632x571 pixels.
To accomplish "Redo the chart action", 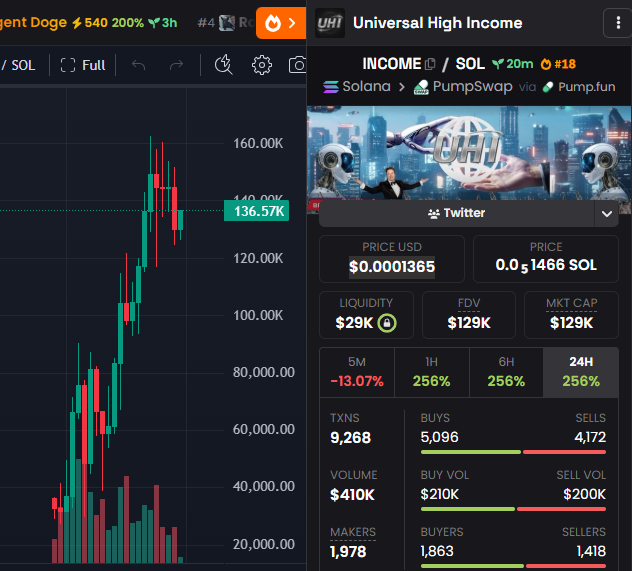I will point(176,65).
